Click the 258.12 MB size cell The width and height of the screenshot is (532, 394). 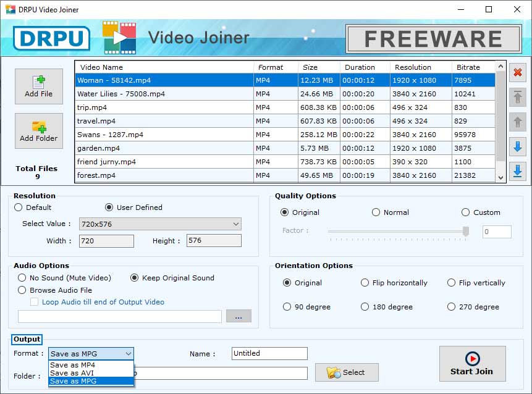[319, 135]
